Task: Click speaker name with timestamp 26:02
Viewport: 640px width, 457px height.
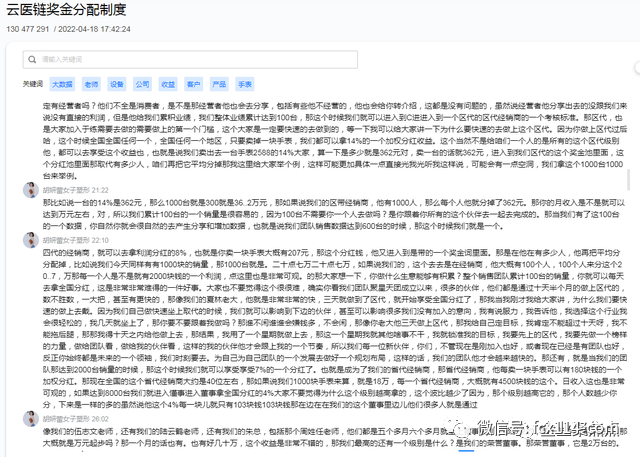Action: tap(76, 419)
